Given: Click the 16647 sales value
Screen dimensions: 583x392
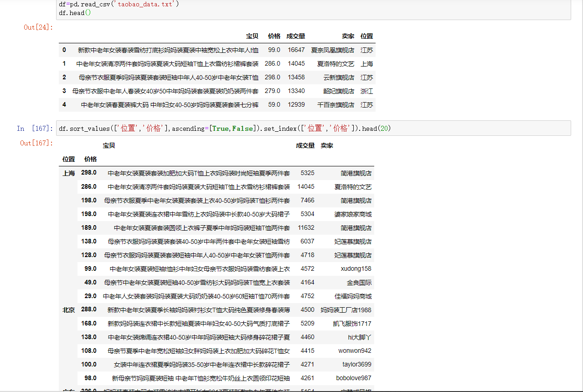Looking at the screenshot, I should pyautogui.click(x=296, y=50).
